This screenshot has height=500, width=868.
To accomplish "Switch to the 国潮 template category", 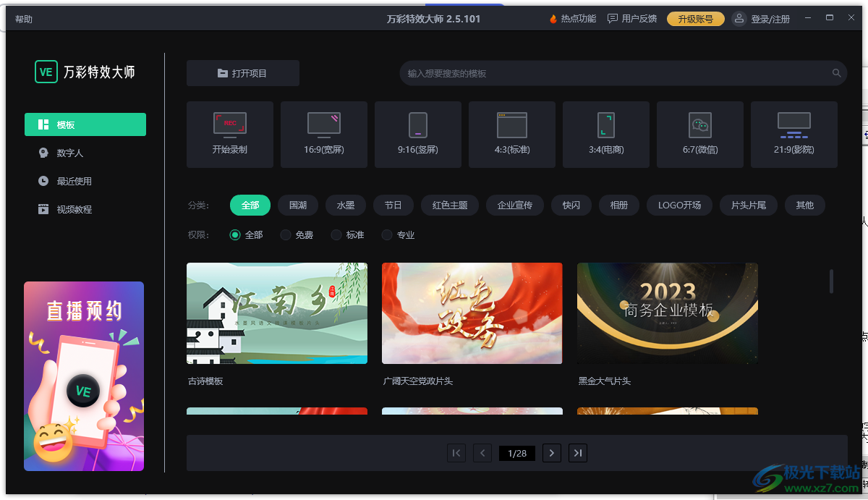I will 297,205.
